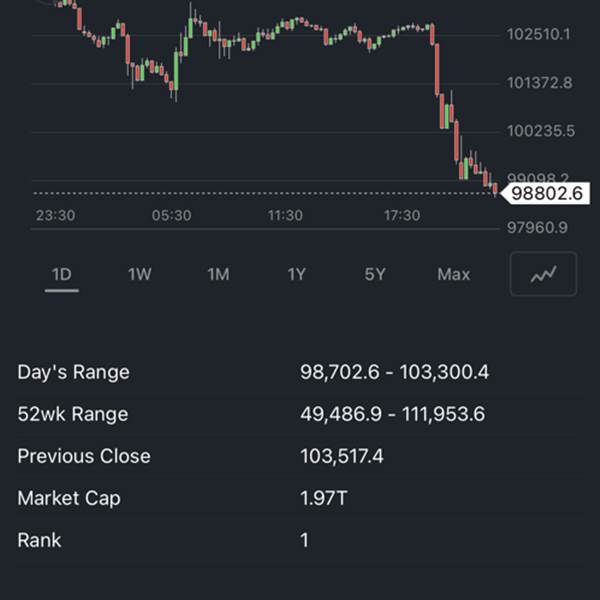Click the 102510.1 price axis label
The width and height of the screenshot is (600, 600).
point(538,34)
